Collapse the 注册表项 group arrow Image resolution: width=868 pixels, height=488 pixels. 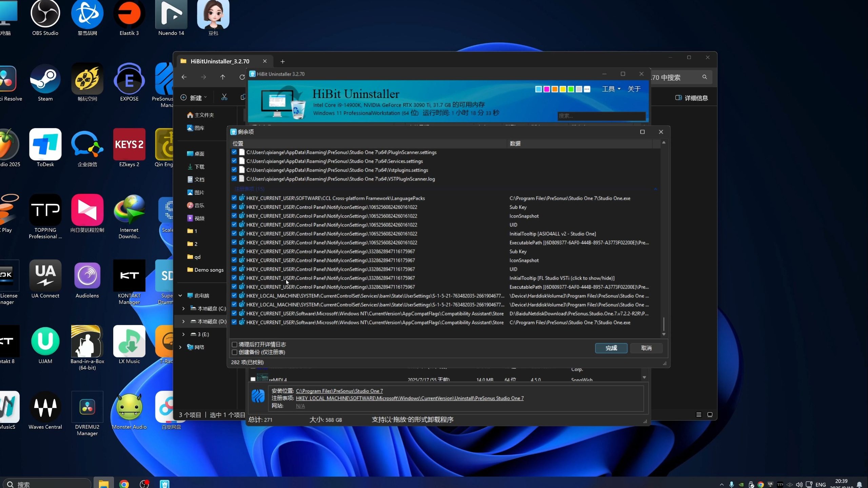(655, 189)
